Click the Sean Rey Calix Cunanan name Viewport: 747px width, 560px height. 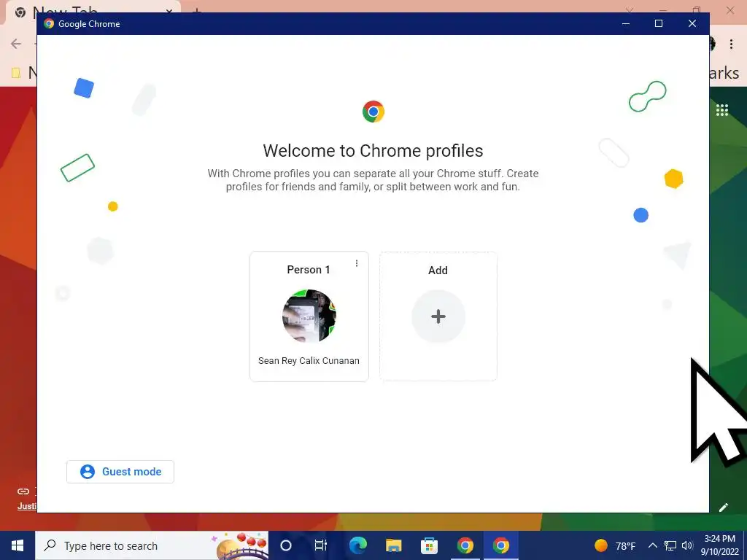click(x=309, y=360)
